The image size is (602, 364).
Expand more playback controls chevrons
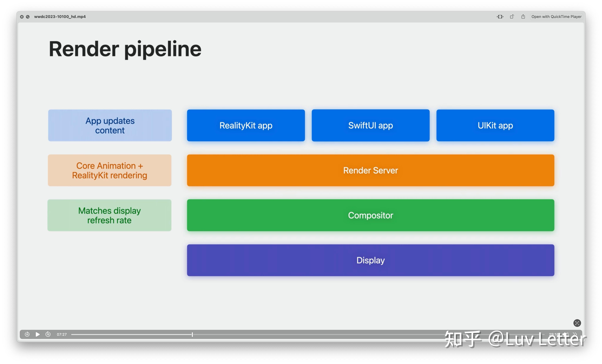click(575, 334)
